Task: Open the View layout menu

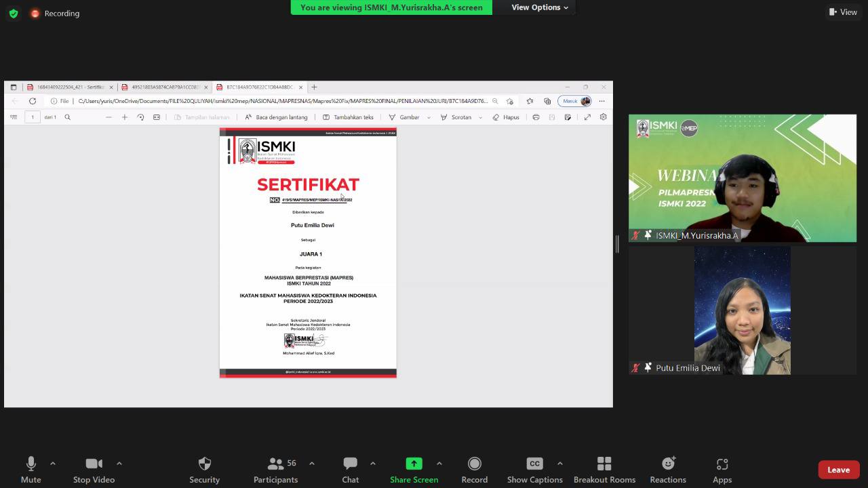Action: click(843, 12)
